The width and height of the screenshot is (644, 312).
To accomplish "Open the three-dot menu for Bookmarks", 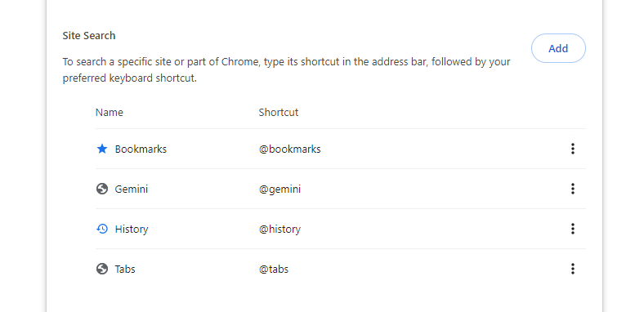I will click(573, 149).
